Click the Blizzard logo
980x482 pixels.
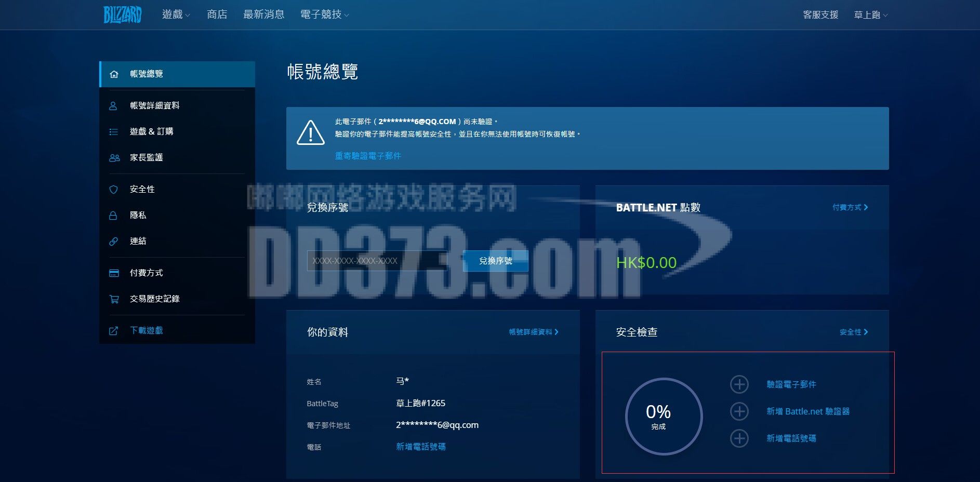[122, 15]
